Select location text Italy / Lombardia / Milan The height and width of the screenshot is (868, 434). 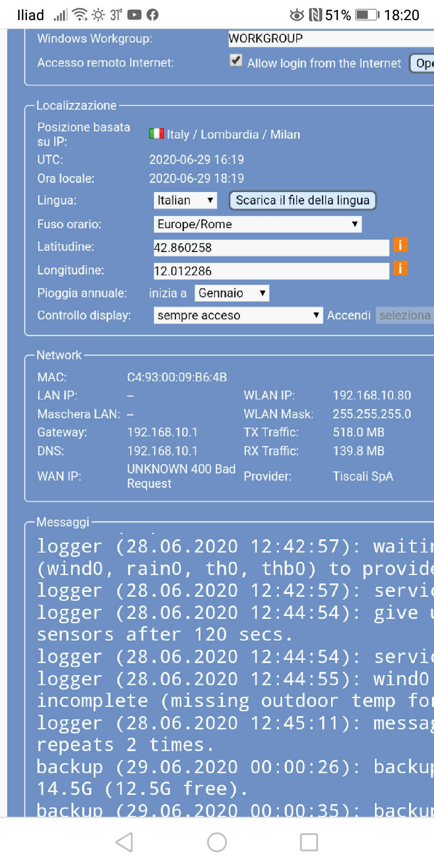point(233,134)
